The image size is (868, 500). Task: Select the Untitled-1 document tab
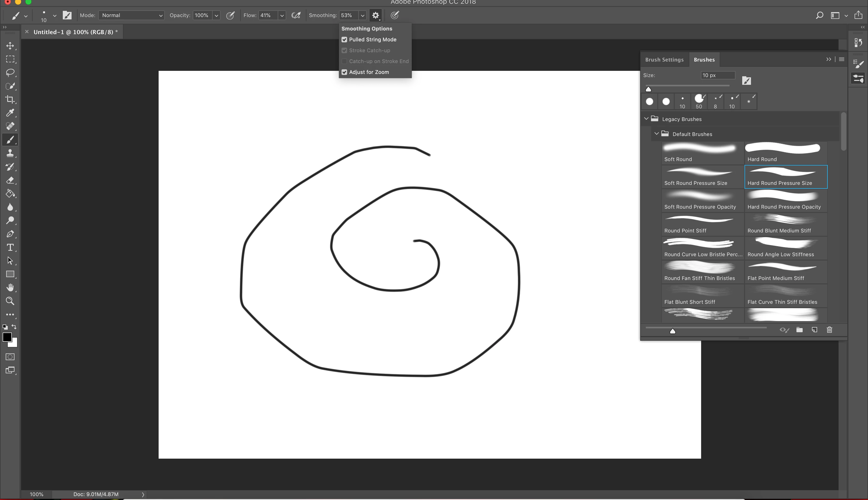75,32
